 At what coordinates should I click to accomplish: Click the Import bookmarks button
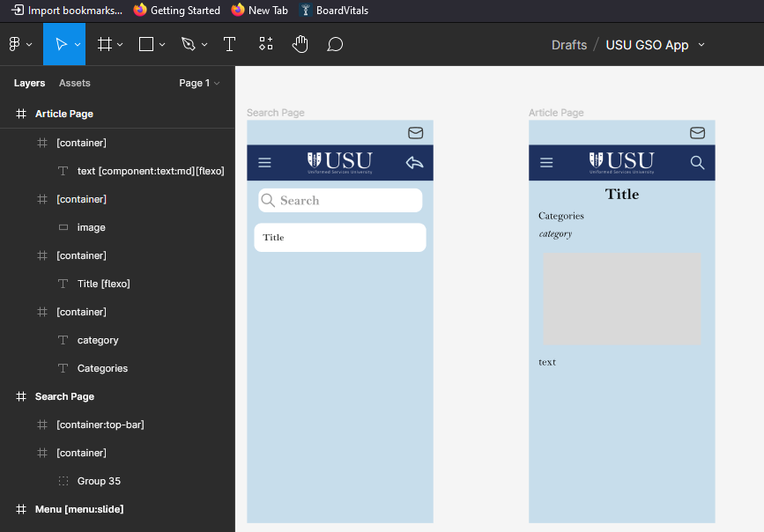click(x=67, y=11)
